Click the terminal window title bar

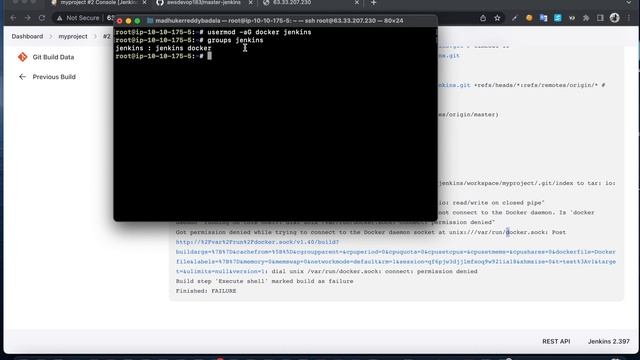(275, 20)
